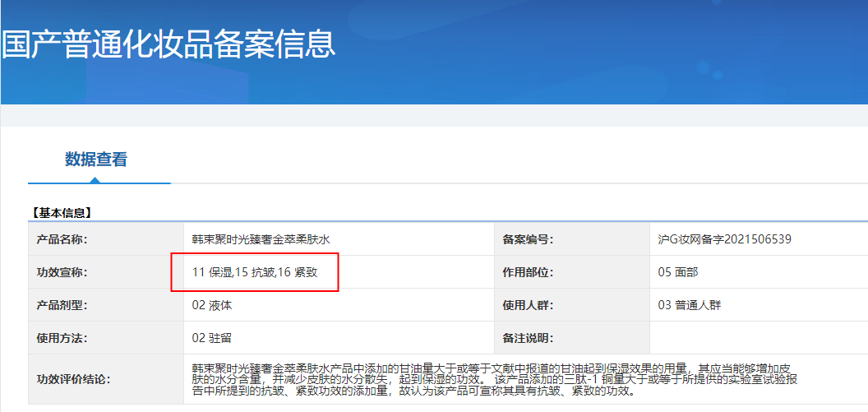
Task: Select the 【基本信息】 section heading
Action: pyautogui.click(x=62, y=212)
